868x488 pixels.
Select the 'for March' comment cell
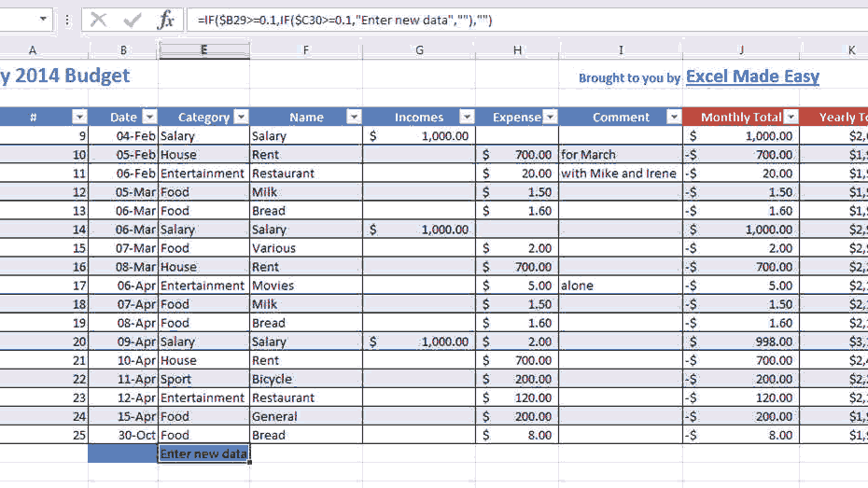[x=621, y=154]
